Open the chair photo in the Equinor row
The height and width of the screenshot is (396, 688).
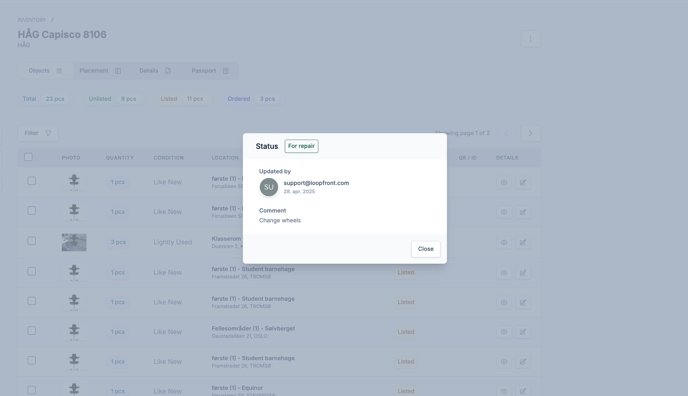[x=74, y=389]
